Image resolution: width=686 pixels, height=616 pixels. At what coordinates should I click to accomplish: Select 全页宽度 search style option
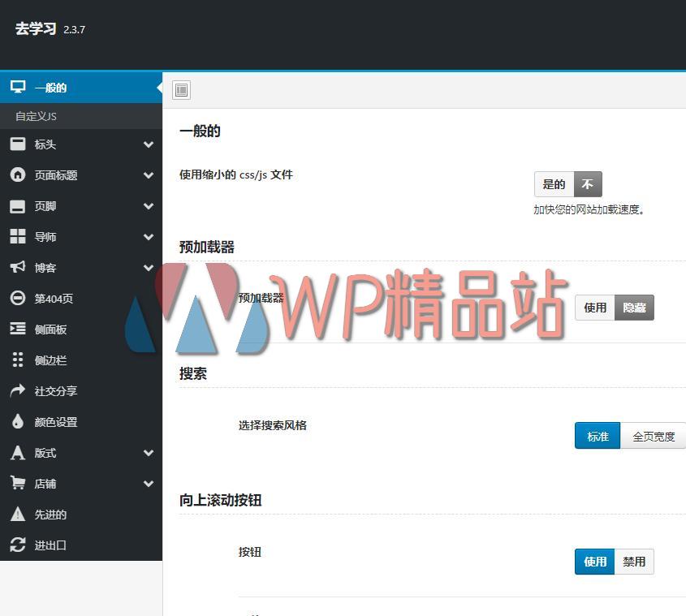[x=653, y=436]
